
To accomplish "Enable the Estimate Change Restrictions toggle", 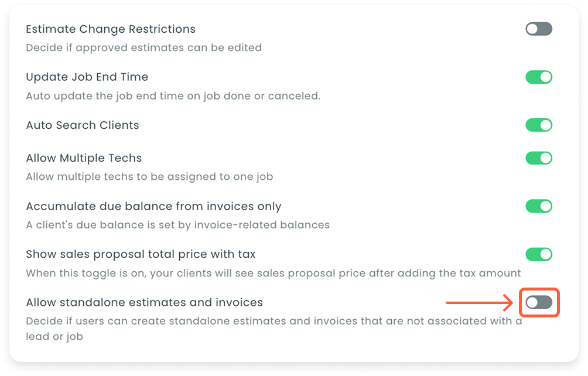I will point(539,29).
